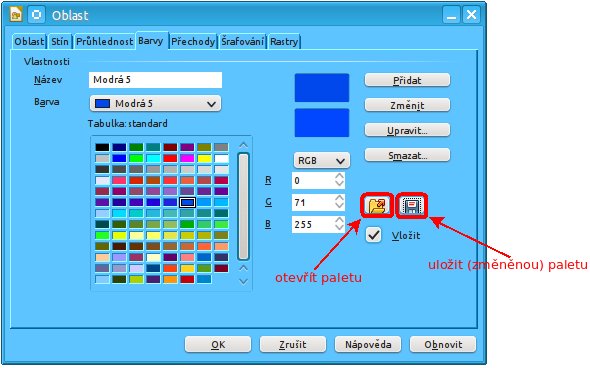Select the black swatch in the color table
590x368 pixels.
(102, 147)
